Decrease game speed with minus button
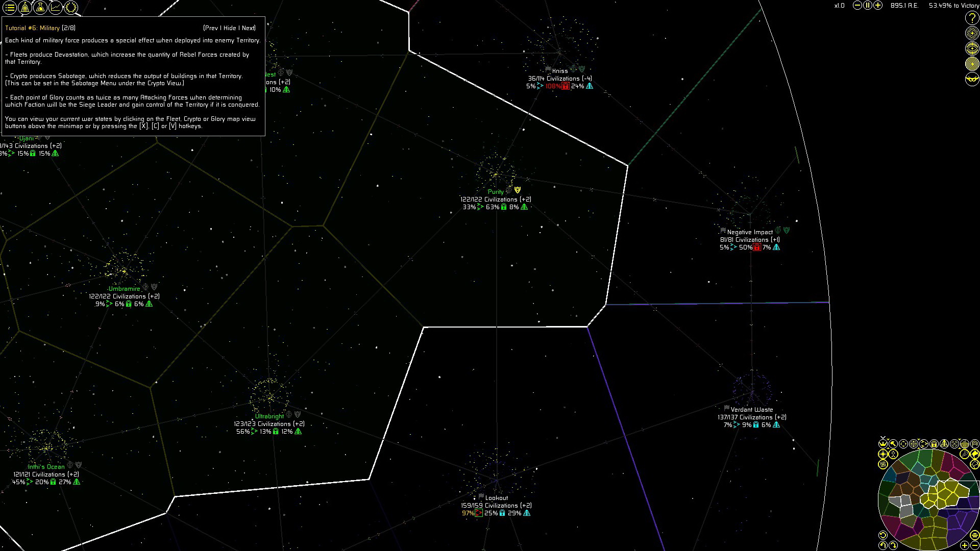 (x=857, y=6)
